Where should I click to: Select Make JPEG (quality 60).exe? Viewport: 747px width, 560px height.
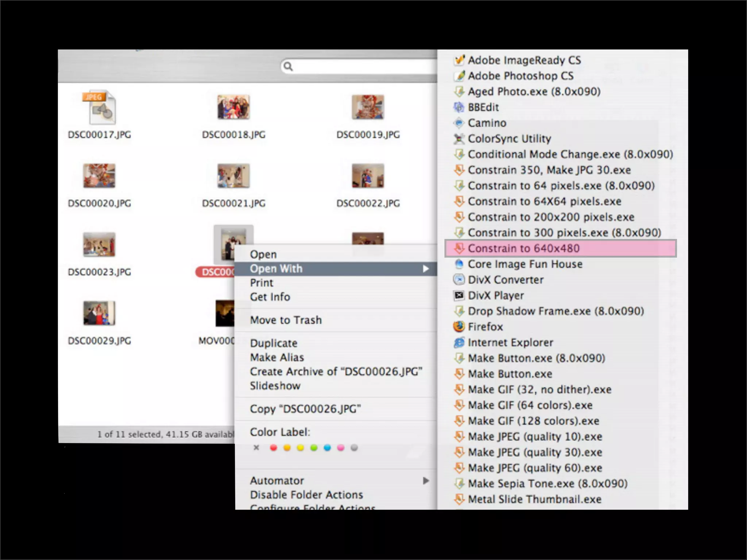(535, 468)
